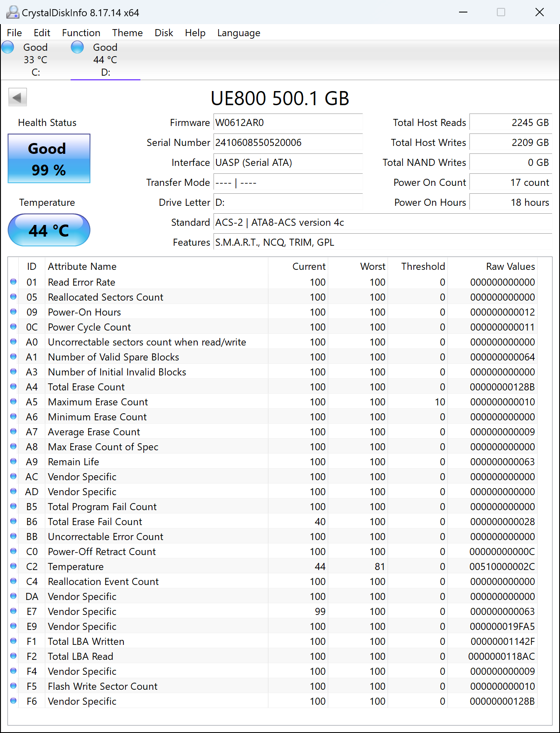Click the Current column header
This screenshot has height=733, width=560.
(x=298, y=267)
